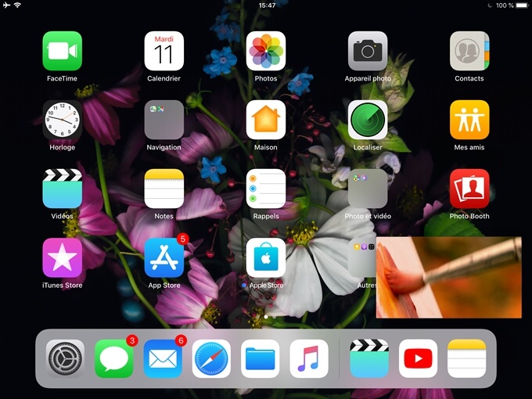Open Mail in the dock
532x399 pixels.
163,358
